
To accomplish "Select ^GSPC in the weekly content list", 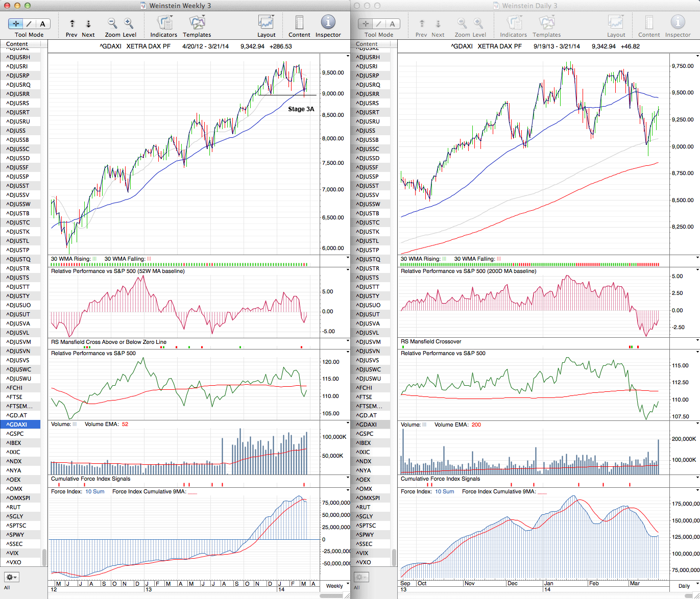I will pyautogui.click(x=15, y=434).
